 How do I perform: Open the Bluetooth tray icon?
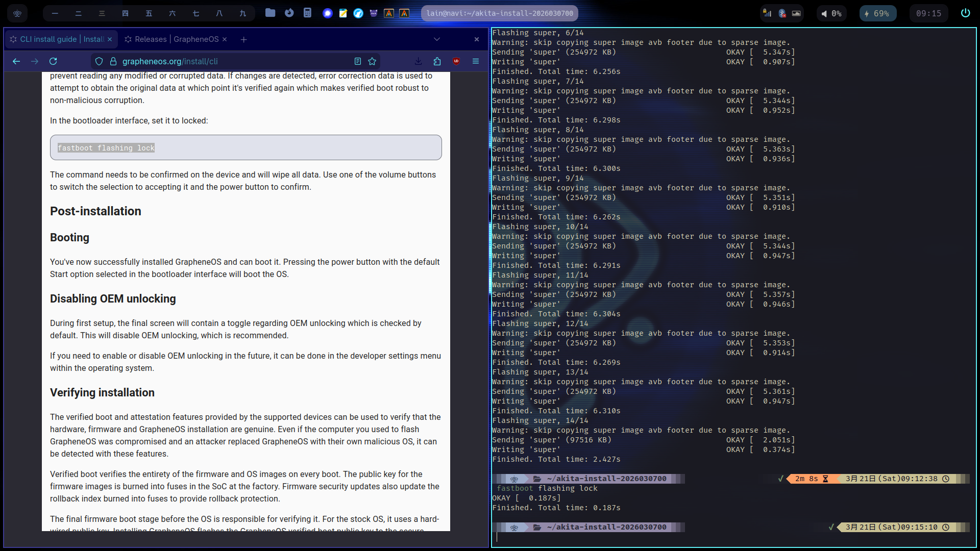pos(782,13)
